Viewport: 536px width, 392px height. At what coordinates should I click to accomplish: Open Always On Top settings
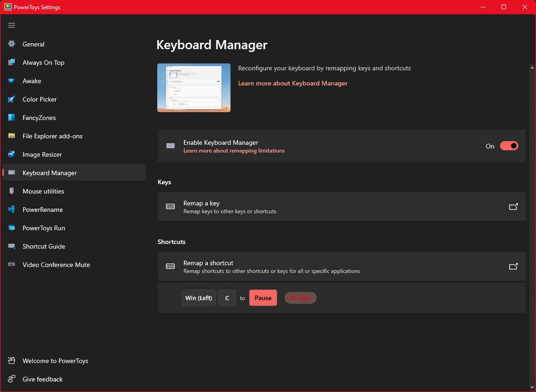click(x=74, y=63)
